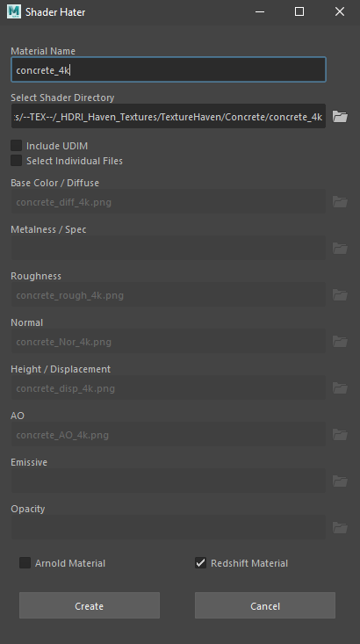Screen dimensions: 360x644
Task: Click the Emissive folder icon
Action: point(340,481)
